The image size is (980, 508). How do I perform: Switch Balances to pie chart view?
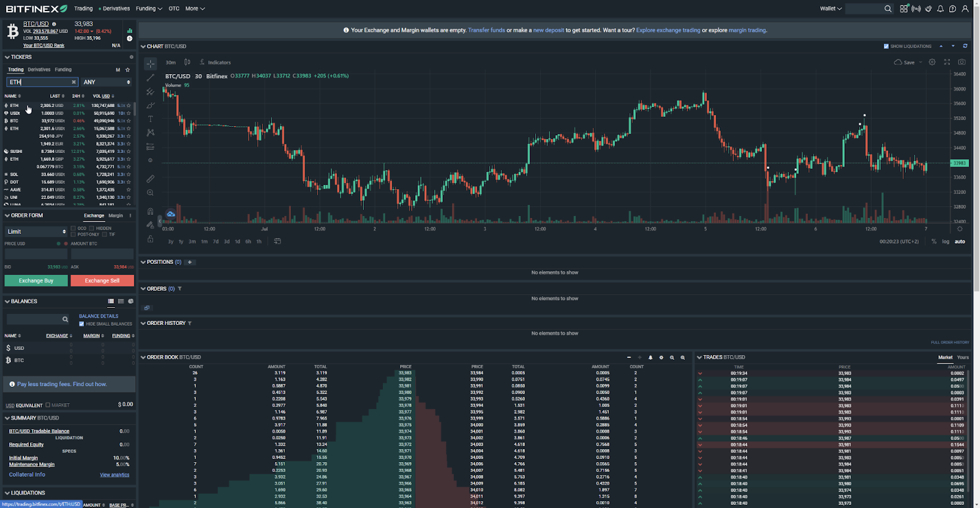[131, 301]
